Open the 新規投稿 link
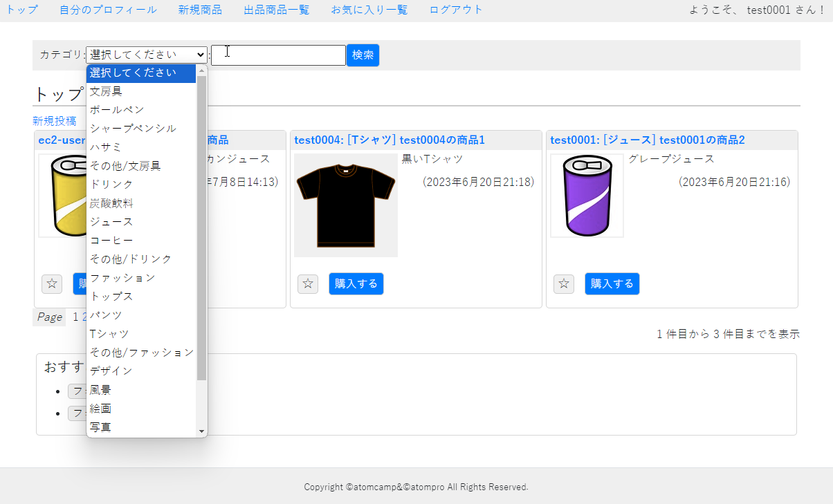The width and height of the screenshot is (833, 504). (x=55, y=121)
